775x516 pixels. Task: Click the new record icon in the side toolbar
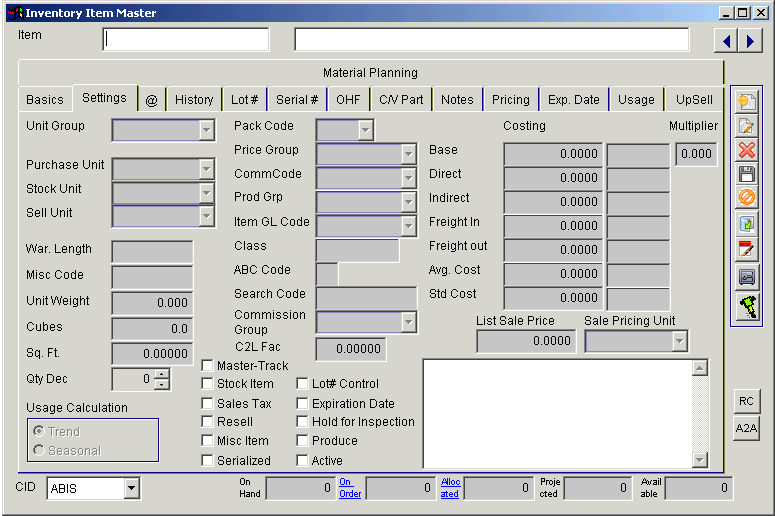[746, 101]
